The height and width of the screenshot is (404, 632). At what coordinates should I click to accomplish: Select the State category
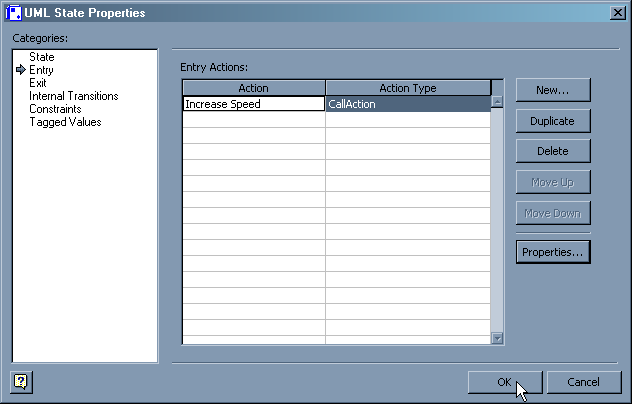pyautogui.click(x=42, y=57)
